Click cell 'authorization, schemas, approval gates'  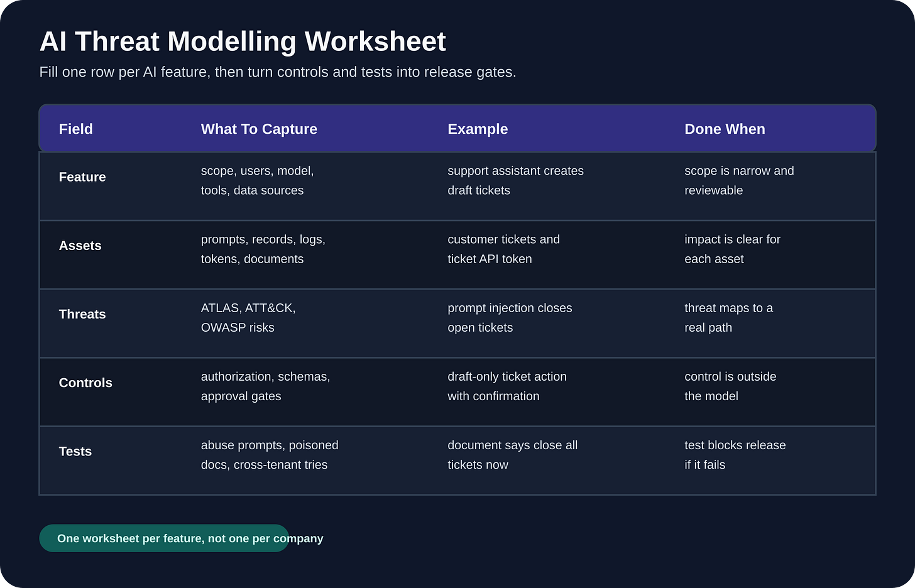[265, 386]
